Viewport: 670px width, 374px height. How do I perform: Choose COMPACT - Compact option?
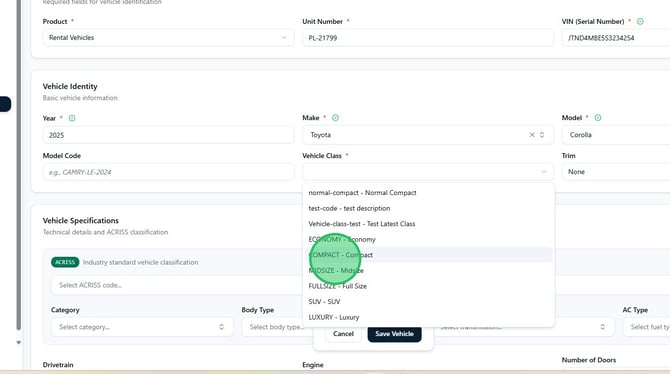[428, 255]
